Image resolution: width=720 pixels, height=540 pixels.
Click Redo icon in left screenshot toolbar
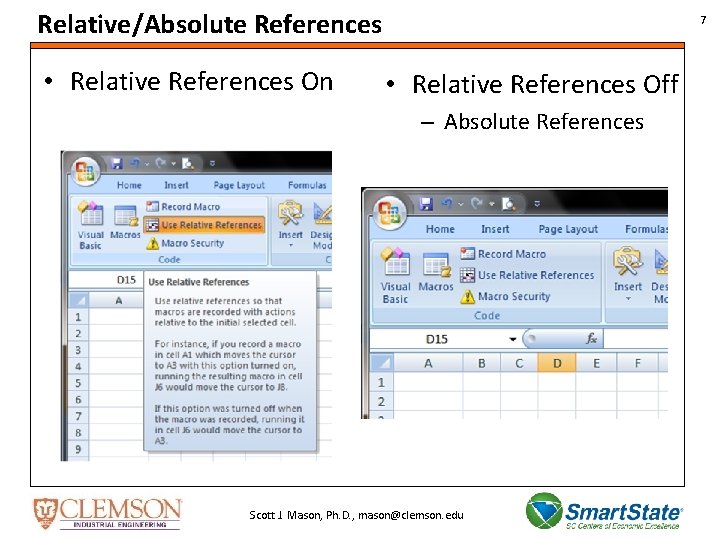coord(161,163)
